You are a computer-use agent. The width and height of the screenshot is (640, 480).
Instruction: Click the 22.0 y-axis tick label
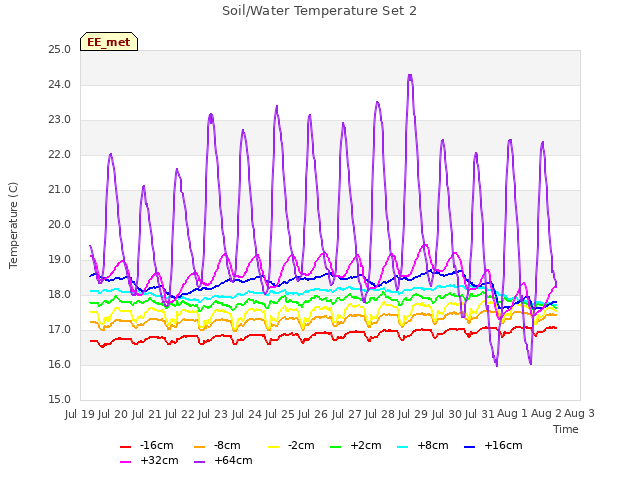click(x=60, y=155)
